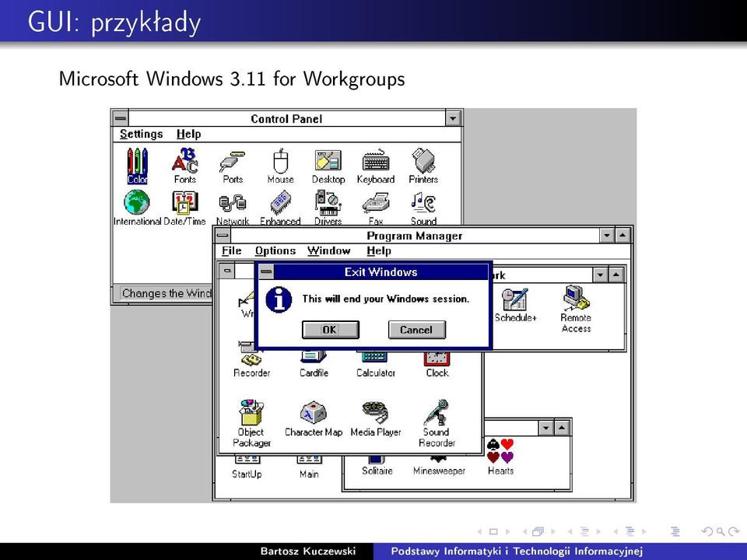Image resolution: width=747 pixels, height=560 pixels.
Task: Open the Control Panel control menu box
Action: (121, 118)
